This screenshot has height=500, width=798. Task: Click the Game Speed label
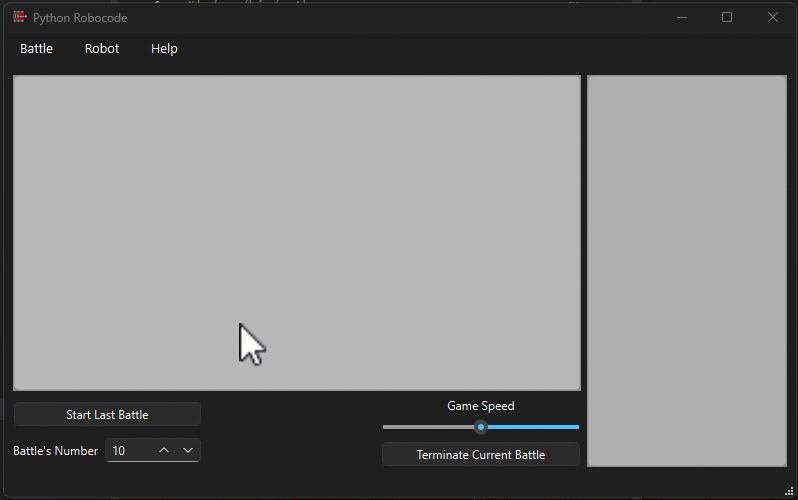(480, 406)
